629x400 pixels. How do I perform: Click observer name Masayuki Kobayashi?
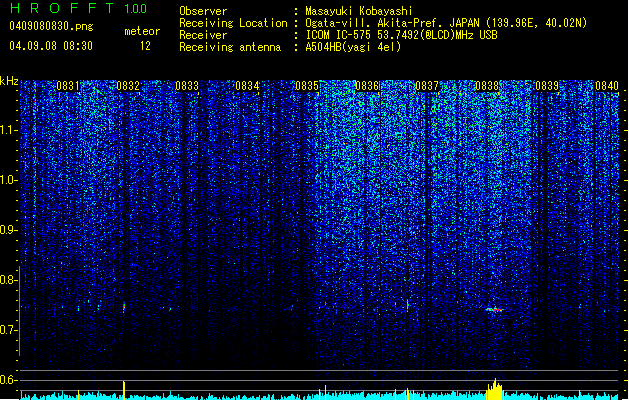click(x=359, y=11)
